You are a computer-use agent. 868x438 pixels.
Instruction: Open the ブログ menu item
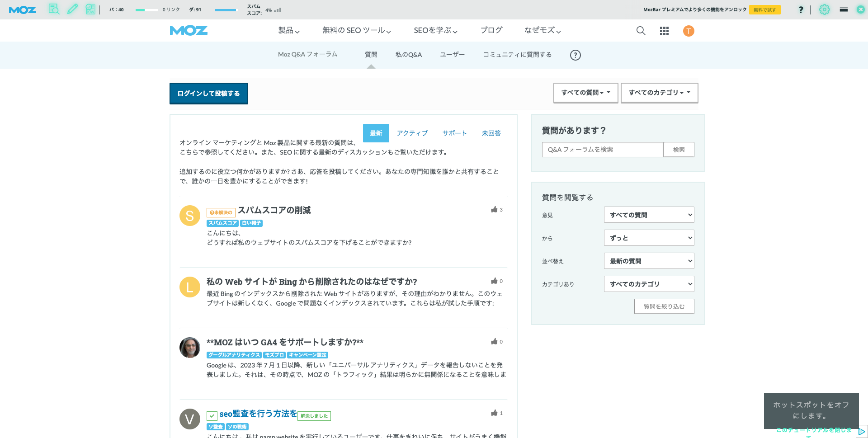491,30
